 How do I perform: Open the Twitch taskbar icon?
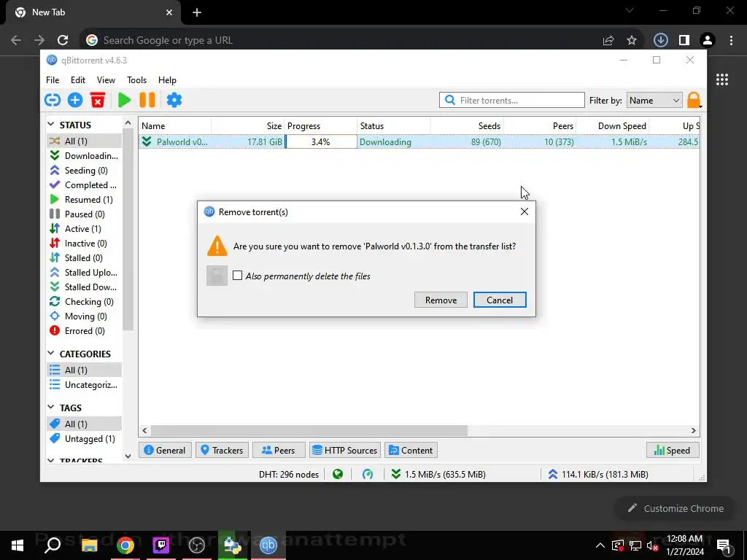click(161, 545)
